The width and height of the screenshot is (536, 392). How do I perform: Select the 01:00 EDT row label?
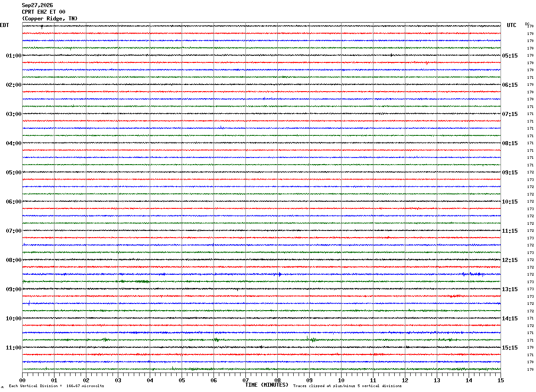pyautogui.click(x=14, y=56)
